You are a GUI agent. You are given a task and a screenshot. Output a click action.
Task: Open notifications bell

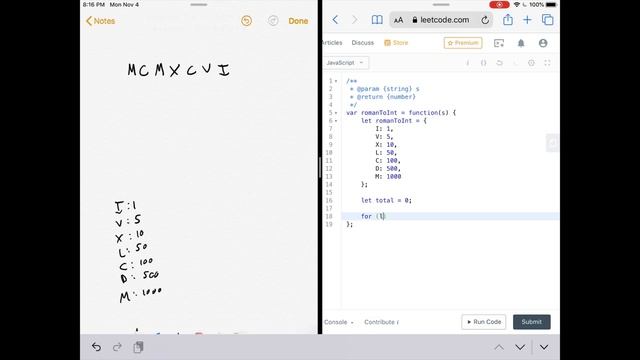521,43
